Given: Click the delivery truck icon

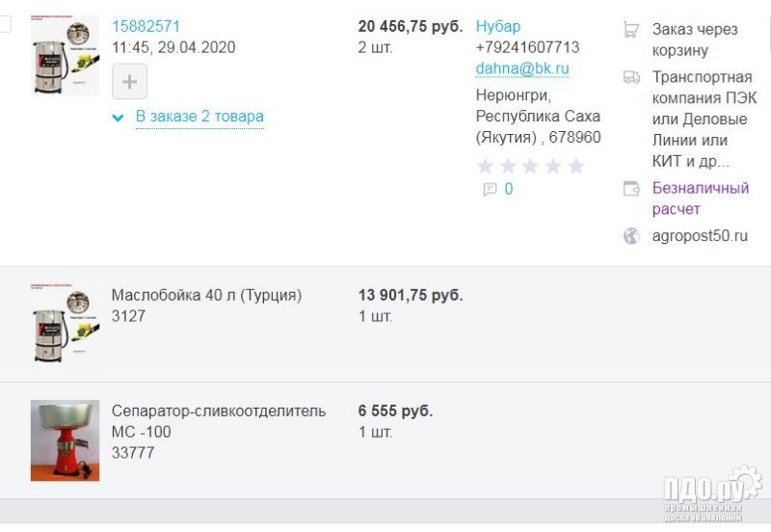Looking at the screenshot, I should tap(631, 77).
